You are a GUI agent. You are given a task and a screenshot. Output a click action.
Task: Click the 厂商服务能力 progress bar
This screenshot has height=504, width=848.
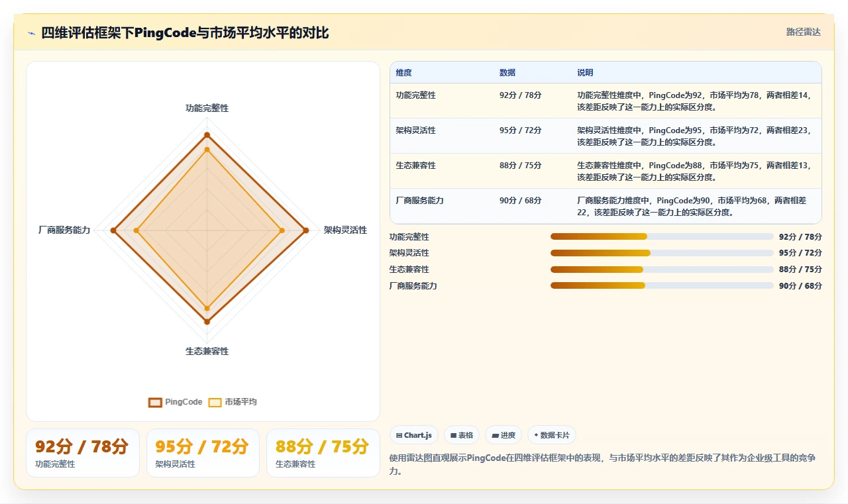coord(662,285)
